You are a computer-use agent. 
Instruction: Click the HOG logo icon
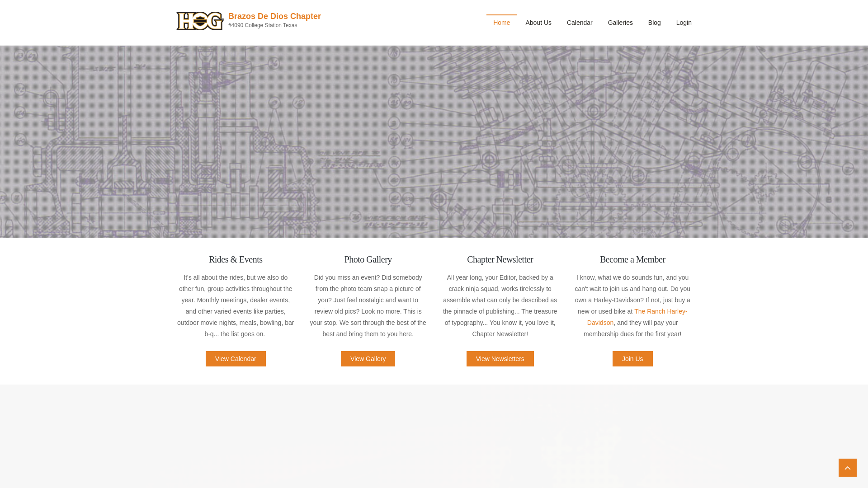(200, 21)
